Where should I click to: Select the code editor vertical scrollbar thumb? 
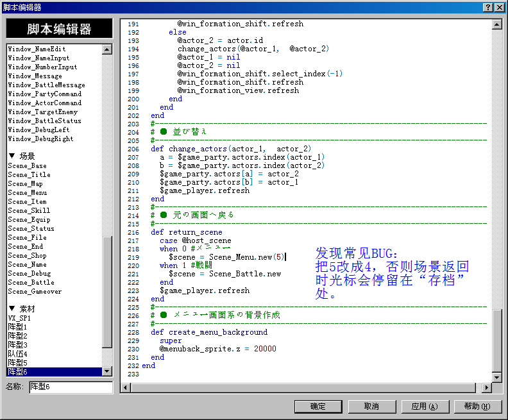click(x=496, y=340)
